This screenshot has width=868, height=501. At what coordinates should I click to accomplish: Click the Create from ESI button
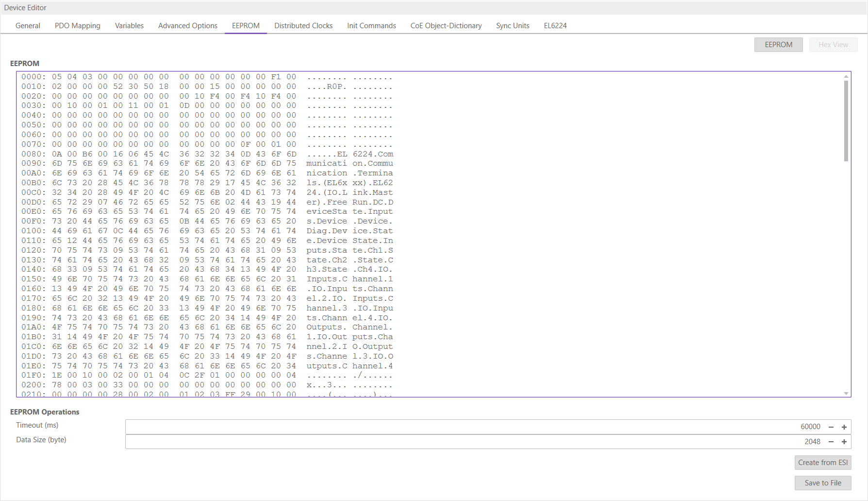[822, 462]
